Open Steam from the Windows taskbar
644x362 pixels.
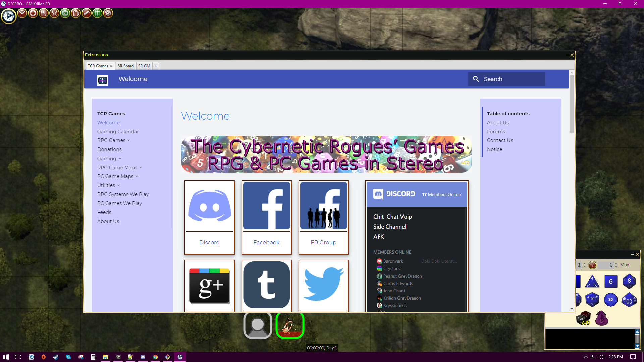coord(56,357)
